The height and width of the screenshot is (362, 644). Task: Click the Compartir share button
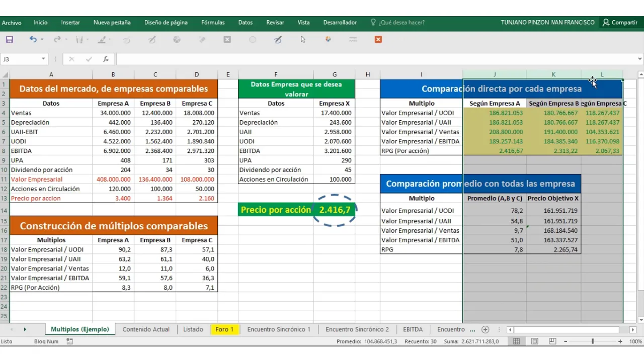point(620,23)
